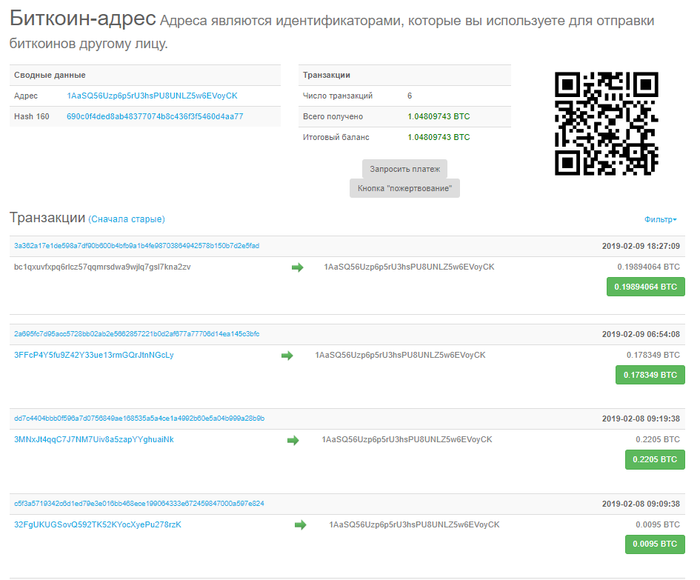The image size is (700, 580).
Task: Click the green arrow in the fourth transaction
Action: 300,524
